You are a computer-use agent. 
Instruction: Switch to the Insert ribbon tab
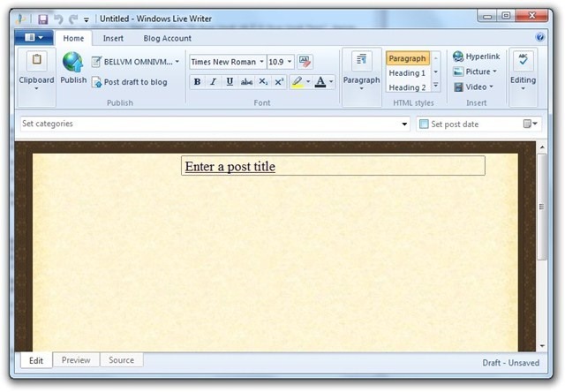(113, 39)
